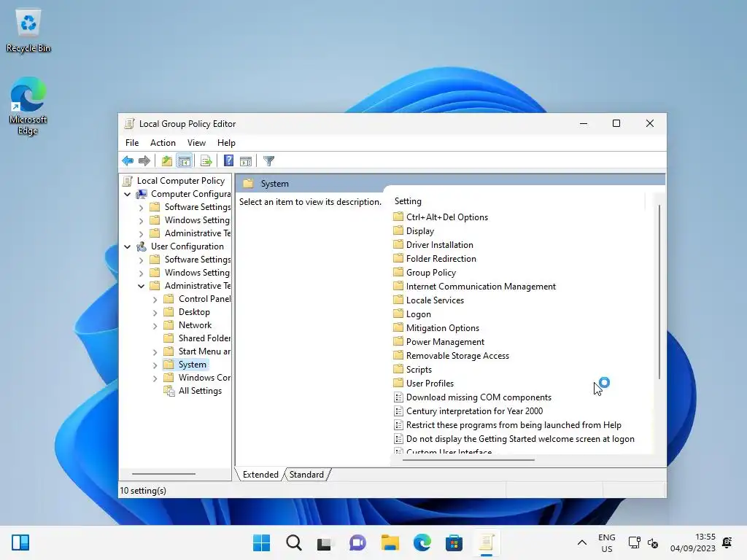
Task: Open Microsoft Store from the taskbar
Action: (454, 542)
